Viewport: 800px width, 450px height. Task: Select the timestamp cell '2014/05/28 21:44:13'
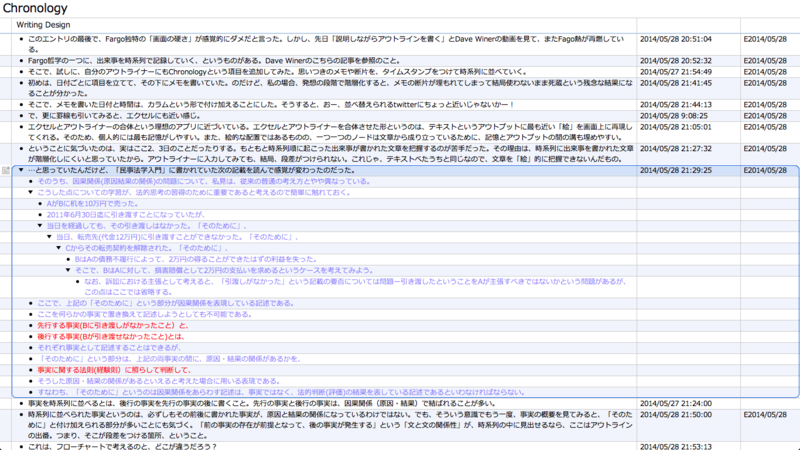(x=676, y=105)
